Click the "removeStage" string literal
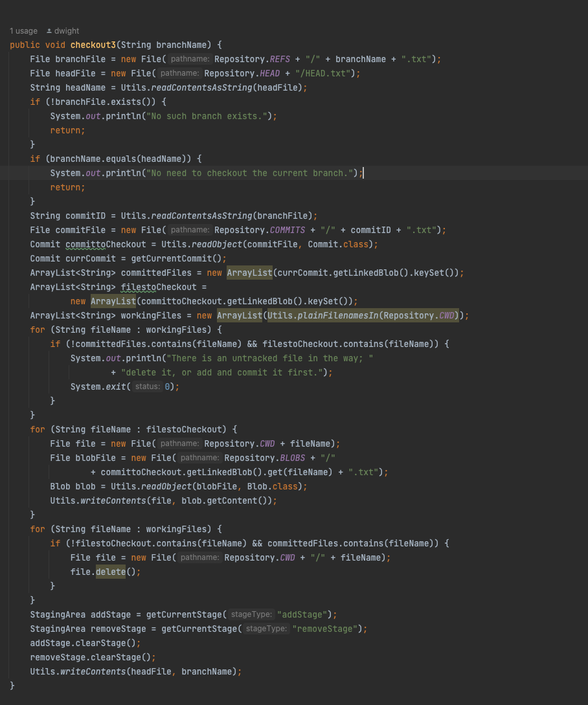The width and height of the screenshot is (588, 705). click(x=325, y=629)
